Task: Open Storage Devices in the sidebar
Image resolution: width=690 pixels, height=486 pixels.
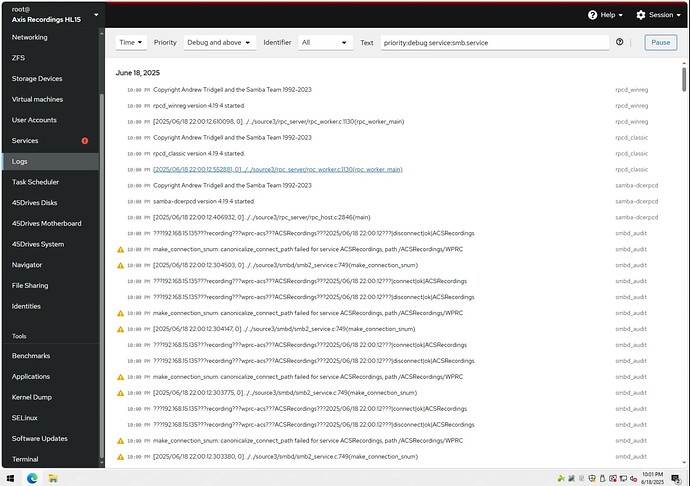Action: click(50, 79)
